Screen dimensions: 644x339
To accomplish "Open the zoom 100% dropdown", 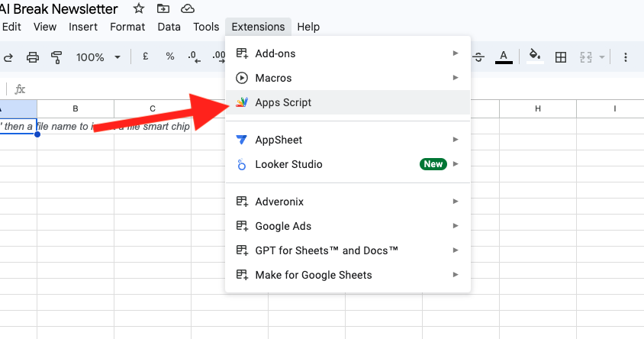I will click(98, 57).
